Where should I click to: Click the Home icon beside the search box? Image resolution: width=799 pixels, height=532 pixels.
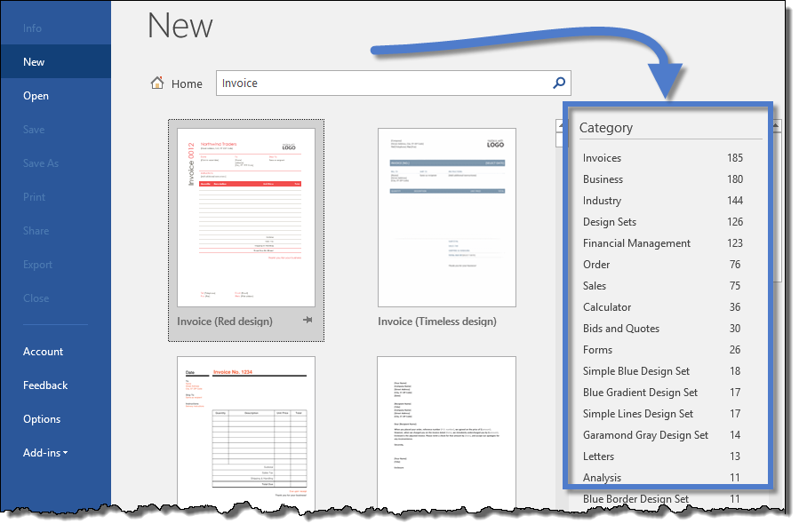point(157,83)
